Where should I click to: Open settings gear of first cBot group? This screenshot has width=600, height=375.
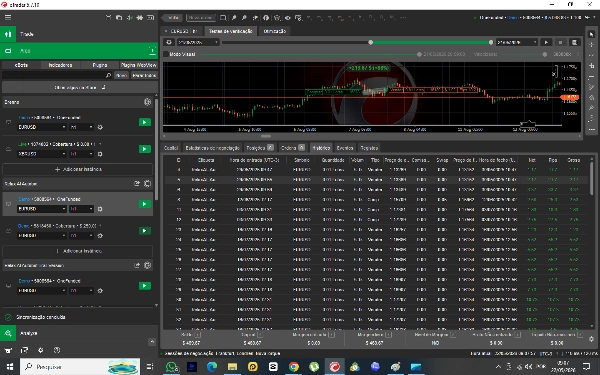(x=147, y=102)
